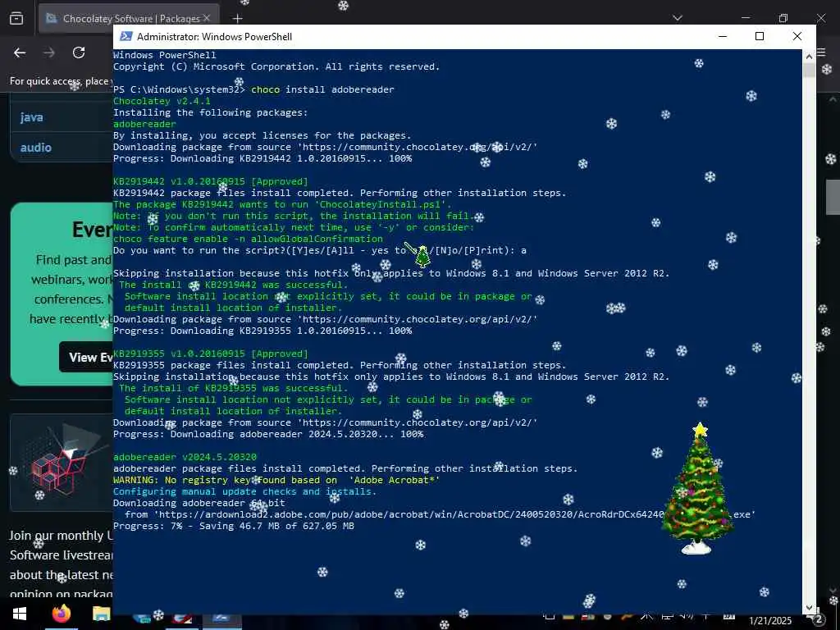Image resolution: width=840 pixels, height=630 pixels.
Task: Show the list of all Firefox tabs
Action: pos(678,18)
